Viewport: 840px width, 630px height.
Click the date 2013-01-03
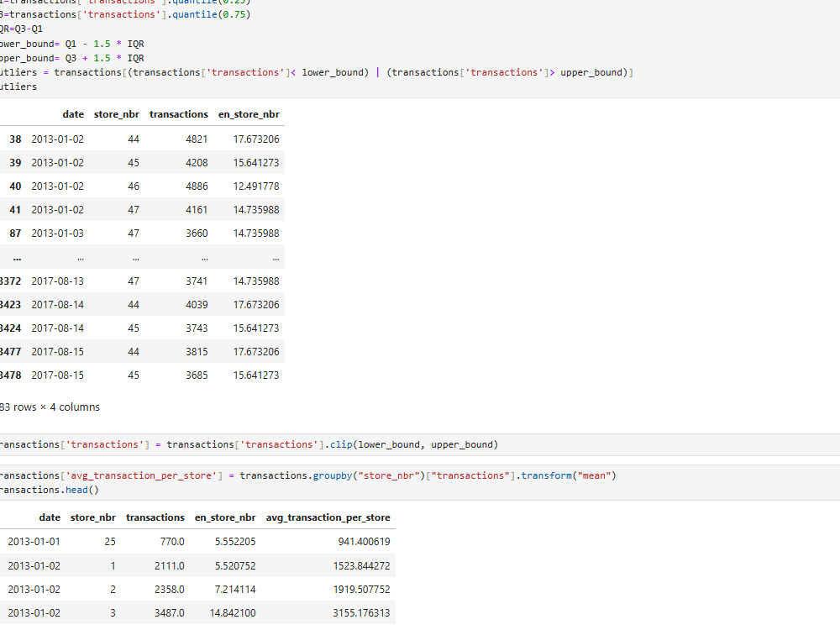tap(58, 234)
